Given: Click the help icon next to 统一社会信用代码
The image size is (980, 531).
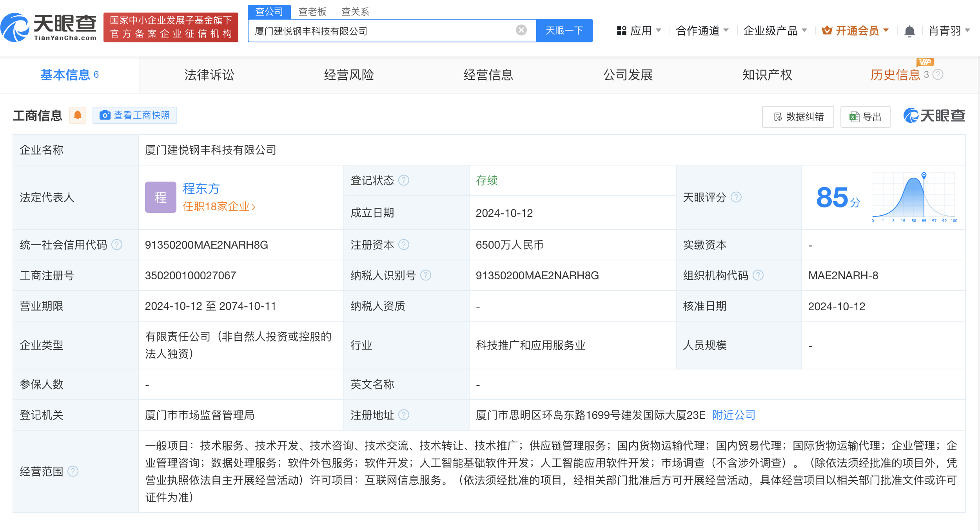Looking at the screenshot, I should pyautogui.click(x=117, y=245).
